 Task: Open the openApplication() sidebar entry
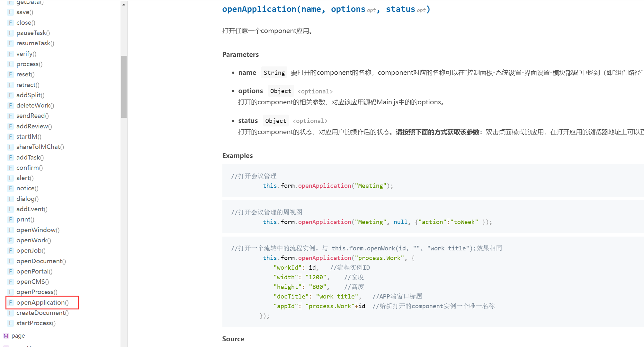coord(42,303)
